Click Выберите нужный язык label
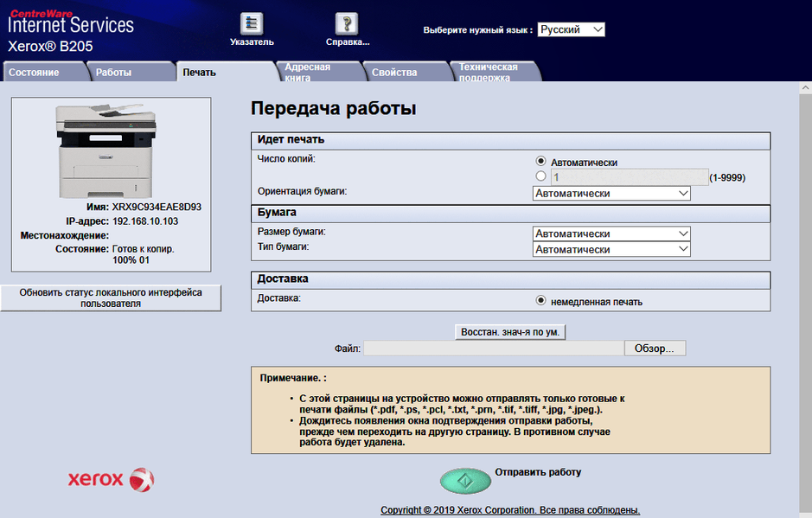This screenshot has width=812, height=518. click(478, 30)
